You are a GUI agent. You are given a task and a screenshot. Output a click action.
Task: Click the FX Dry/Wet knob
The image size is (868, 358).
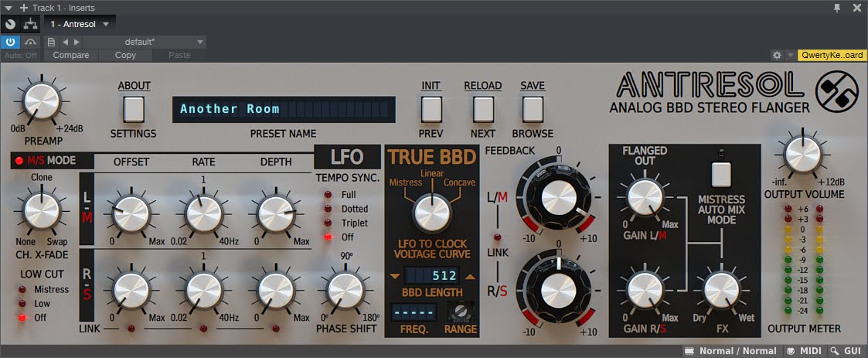[x=721, y=290]
